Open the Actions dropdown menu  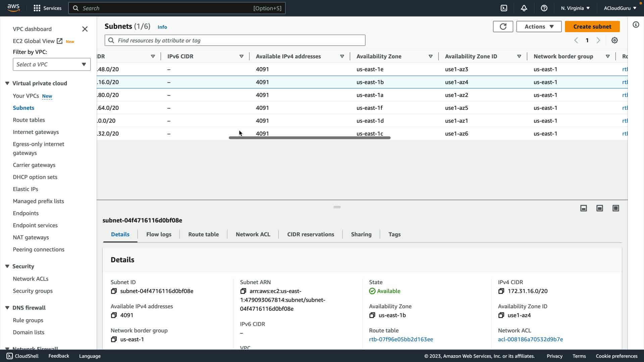click(539, 26)
